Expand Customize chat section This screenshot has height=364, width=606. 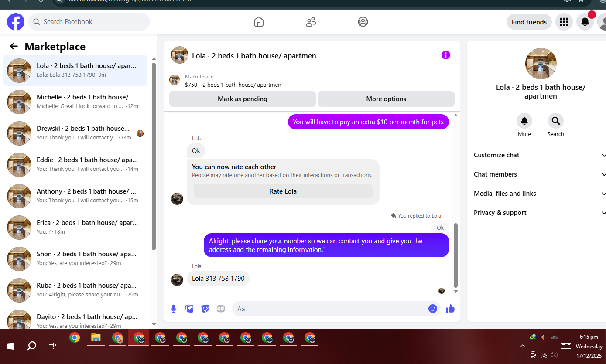pyautogui.click(x=539, y=155)
